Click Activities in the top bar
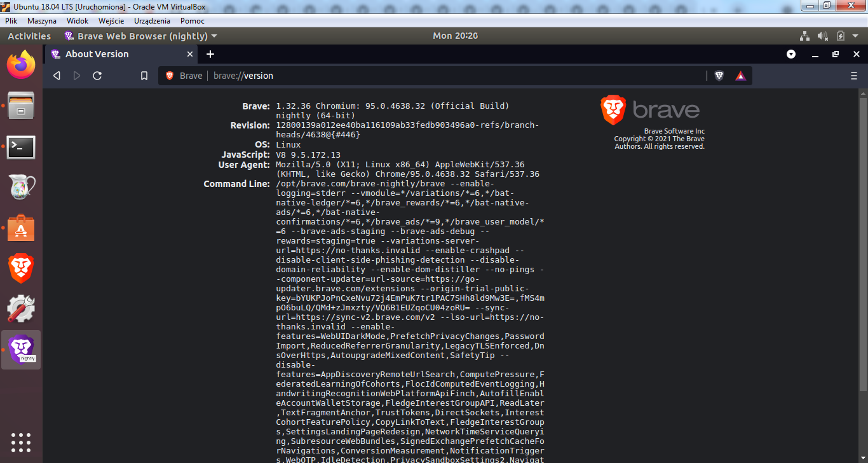The image size is (868, 463). (x=29, y=36)
